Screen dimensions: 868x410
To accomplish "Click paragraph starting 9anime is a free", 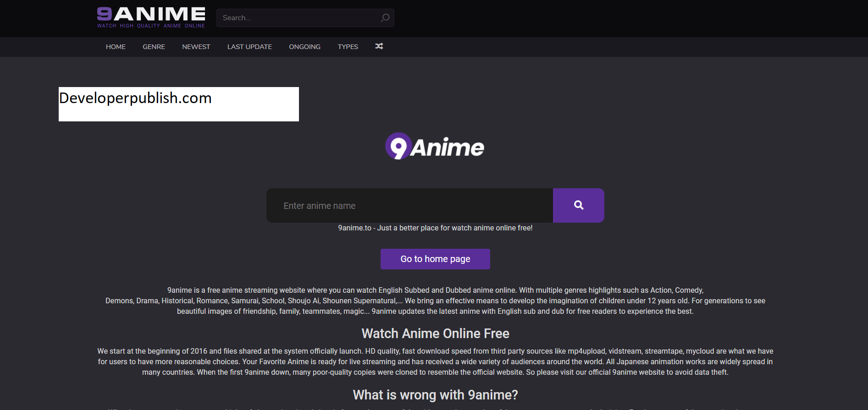I will coord(435,301).
